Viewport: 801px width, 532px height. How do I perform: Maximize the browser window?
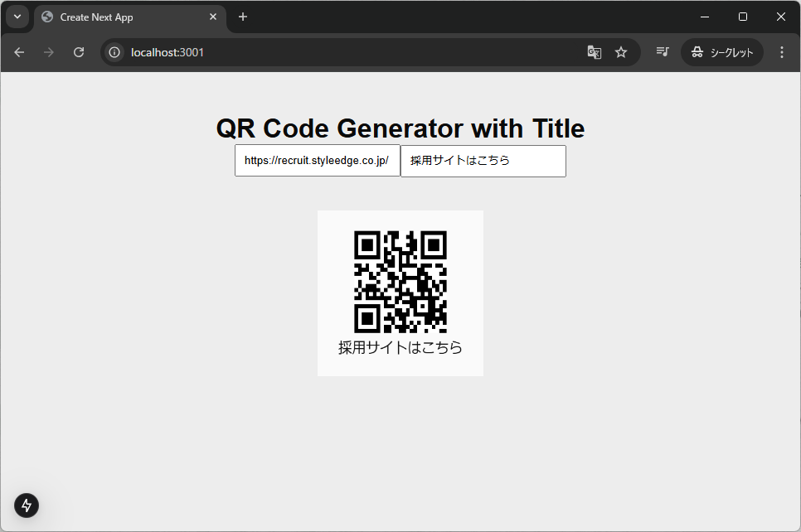click(743, 17)
